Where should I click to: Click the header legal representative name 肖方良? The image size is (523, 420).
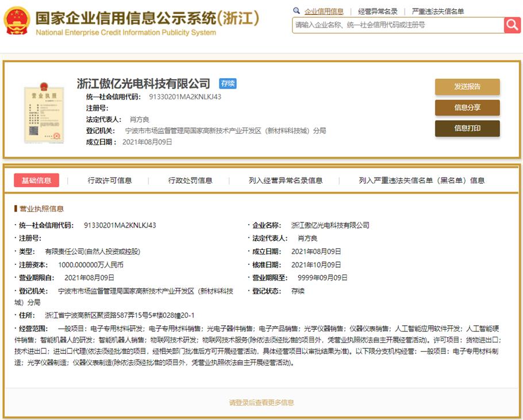140,120
